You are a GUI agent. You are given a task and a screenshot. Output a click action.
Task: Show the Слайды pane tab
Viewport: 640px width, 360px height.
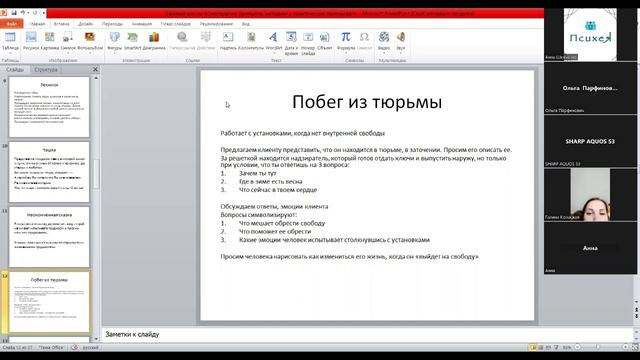pos(15,70)
